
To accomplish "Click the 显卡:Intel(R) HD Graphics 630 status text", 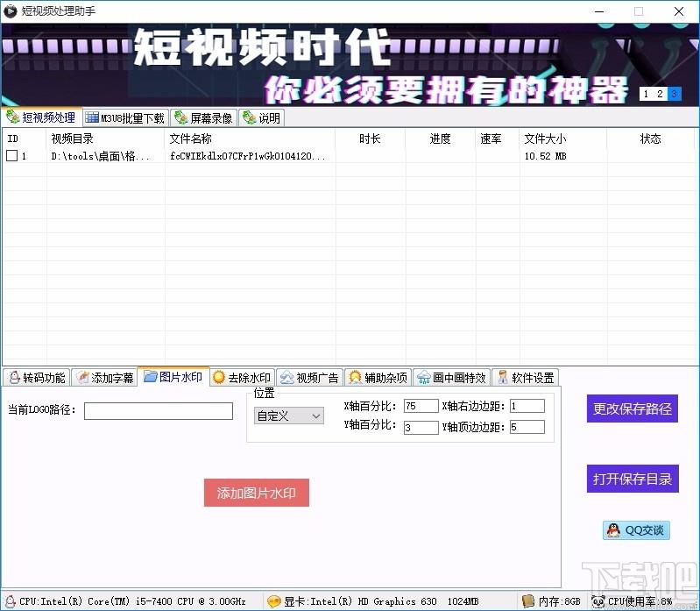I will (381, 601).
